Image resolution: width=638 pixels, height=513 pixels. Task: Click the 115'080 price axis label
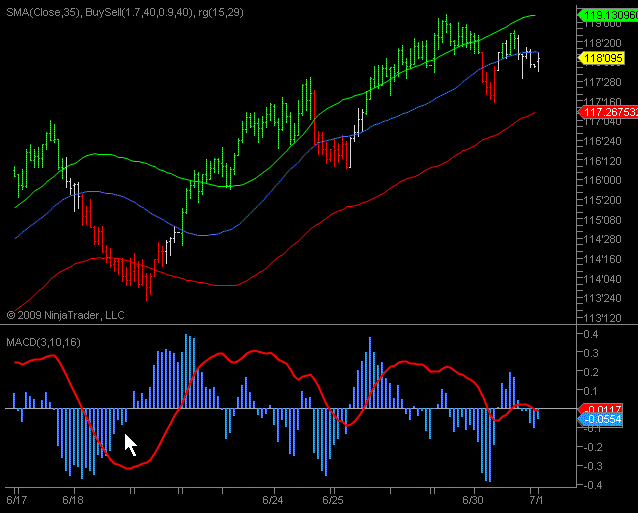click(x=600, y=219)
